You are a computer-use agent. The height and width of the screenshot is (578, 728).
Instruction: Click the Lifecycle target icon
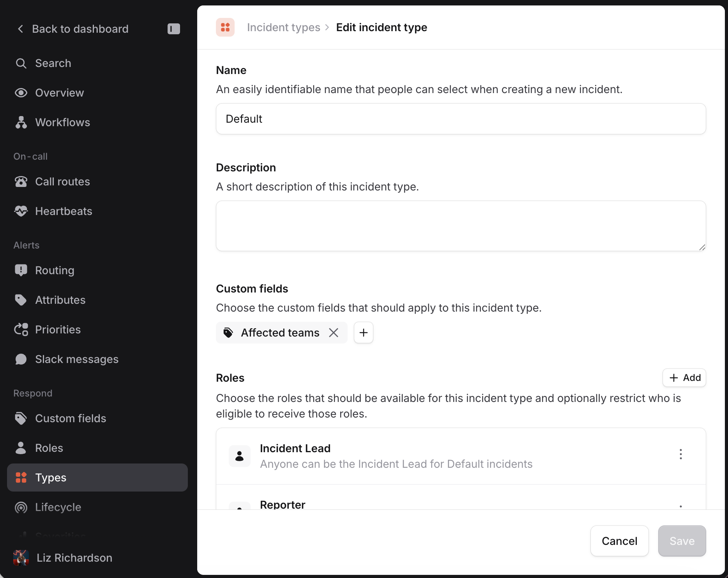tap(21, 507)
